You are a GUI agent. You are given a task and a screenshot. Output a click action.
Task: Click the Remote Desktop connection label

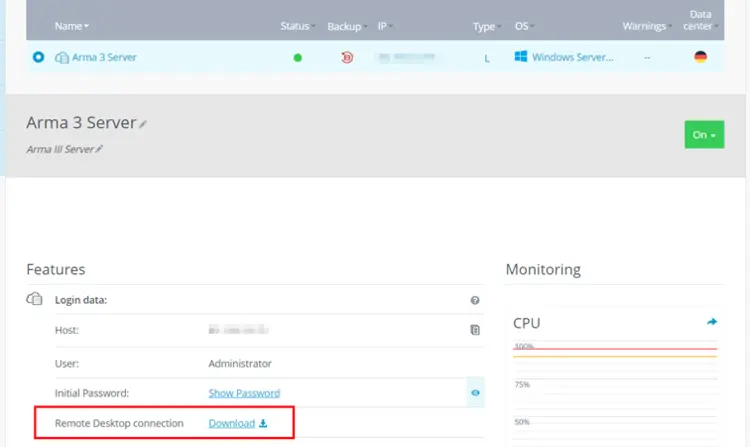pos(119,423)
